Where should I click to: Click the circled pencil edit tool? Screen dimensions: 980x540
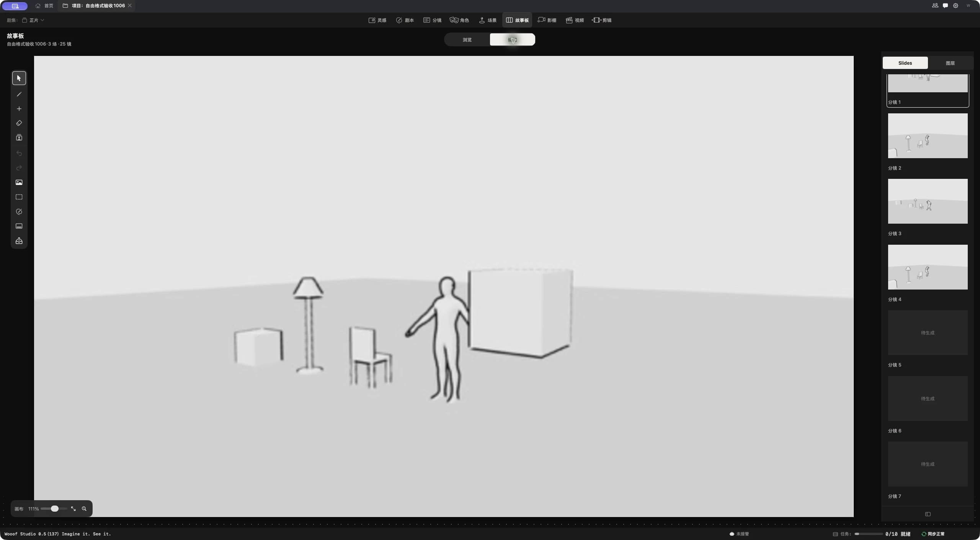coord(19,211)
